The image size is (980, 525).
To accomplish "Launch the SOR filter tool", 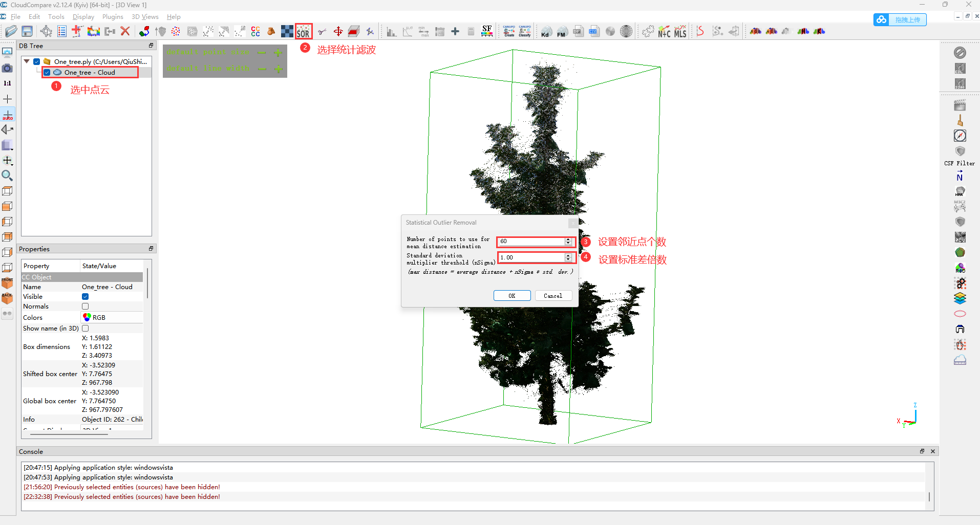I will point(303,31).
